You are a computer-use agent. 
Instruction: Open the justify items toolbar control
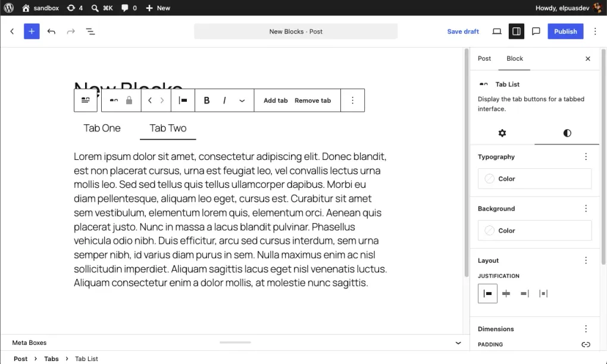183,100
